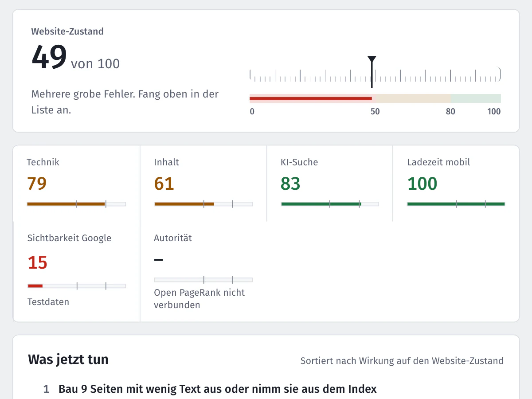Click the 'Was jetzt tun' heading
The image size is (532, 399).
click(68, 360)
